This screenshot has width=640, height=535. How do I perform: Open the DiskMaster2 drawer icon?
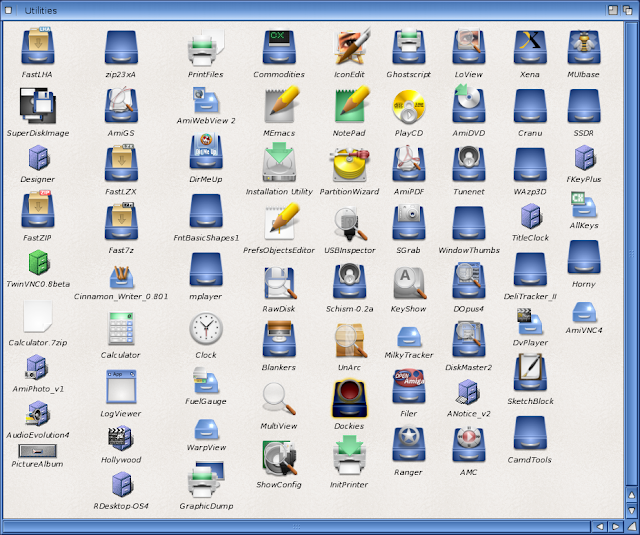coord(469,340)
